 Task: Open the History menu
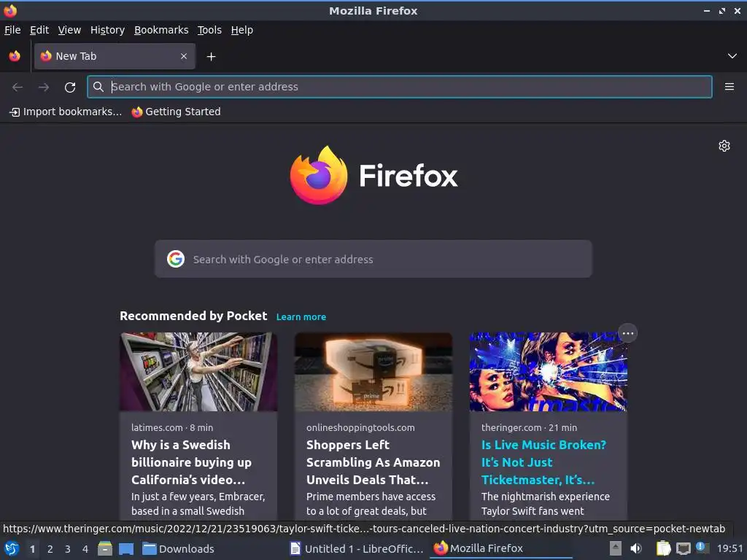[x=108, y=30]
